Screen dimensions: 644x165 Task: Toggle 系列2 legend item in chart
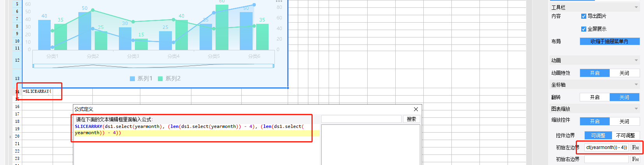point(169,78)
